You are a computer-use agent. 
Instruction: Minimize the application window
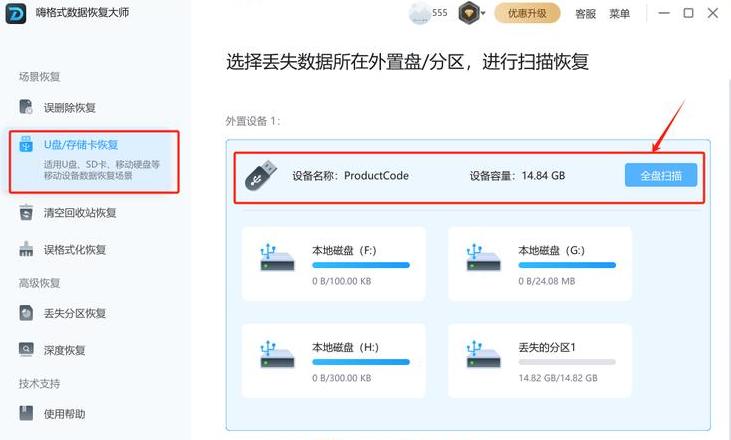664,13
